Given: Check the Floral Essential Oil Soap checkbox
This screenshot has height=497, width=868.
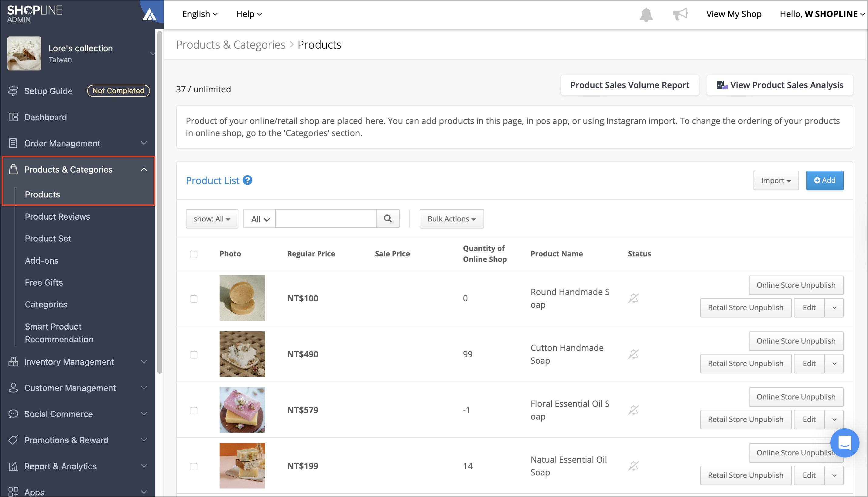Looking at the screenshot, I should pyautogui.click(x=193, y=411).
